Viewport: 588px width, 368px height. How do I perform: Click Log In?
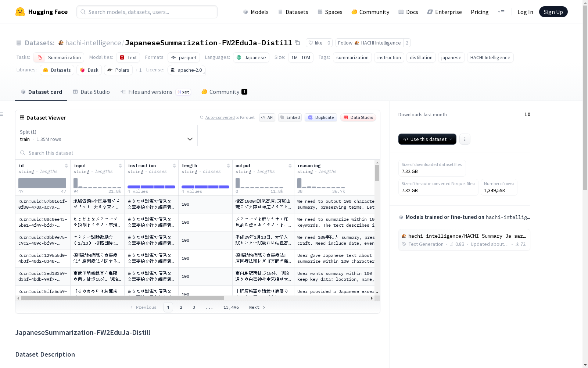pos(525,12)
